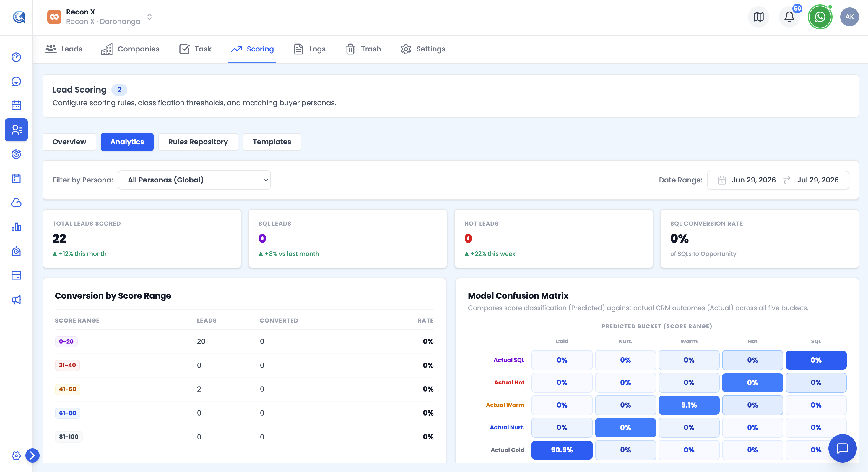Click the Lead Scoring count badge 2
Screen dimensions: 868x472
(119, 90)
